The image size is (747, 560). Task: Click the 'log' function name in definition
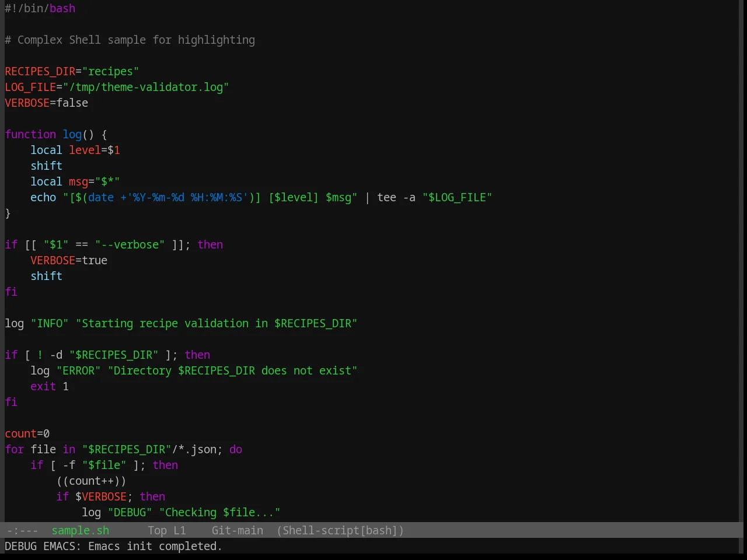point(72,134)
